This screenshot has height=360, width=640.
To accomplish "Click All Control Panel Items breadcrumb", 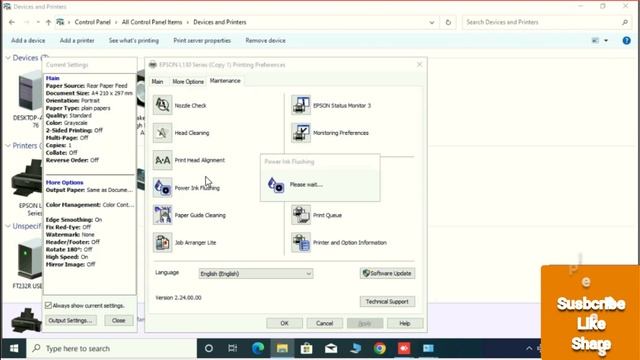I will click(x=152, y=22).
